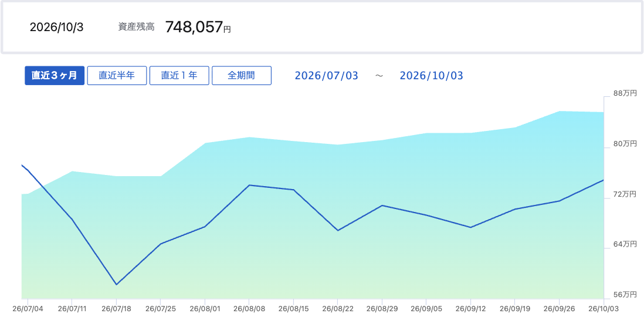Click the 26/08/15 x-axis label
Viewport: 644px width, 320px height.
pyautogui.click(x=293, y=308)
